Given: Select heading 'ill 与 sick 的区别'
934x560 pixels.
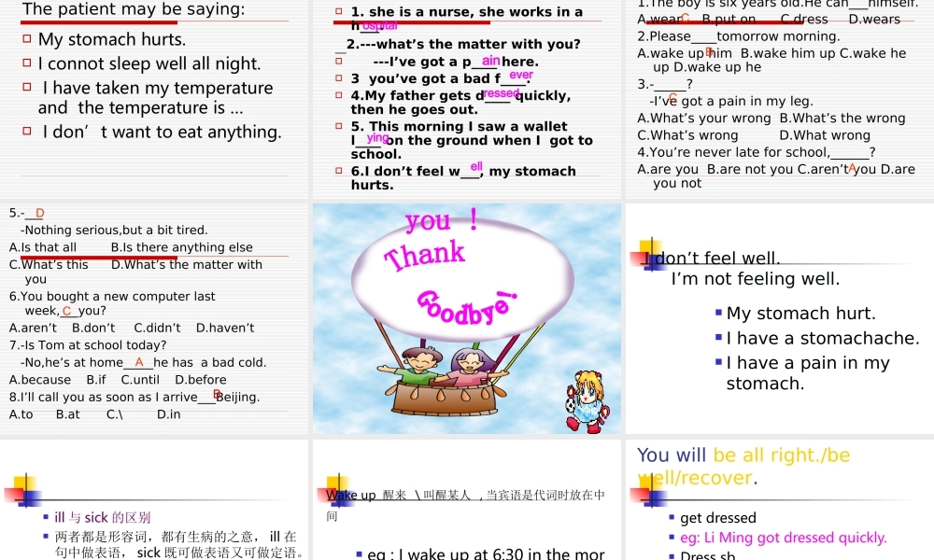Looking at the screenshot, I should (x=103, y=517).
